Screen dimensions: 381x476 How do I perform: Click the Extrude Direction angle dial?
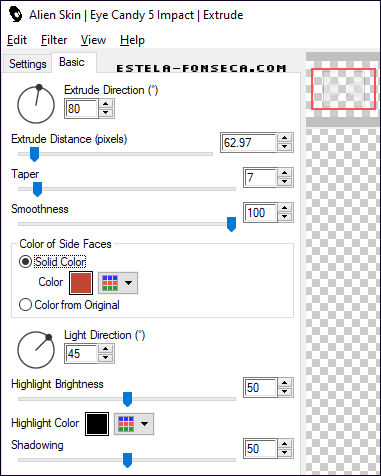(x=36, y=104)
